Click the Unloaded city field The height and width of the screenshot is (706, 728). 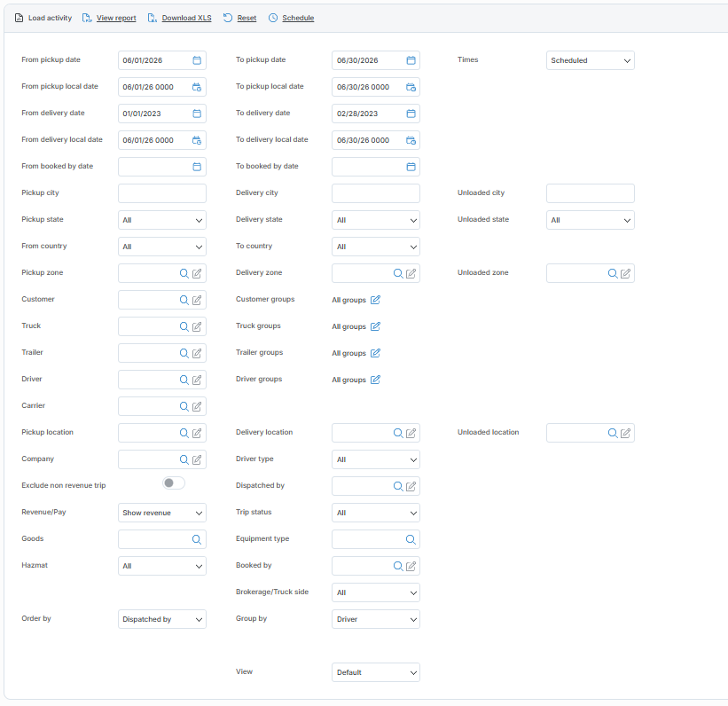[x=590, y=193]
